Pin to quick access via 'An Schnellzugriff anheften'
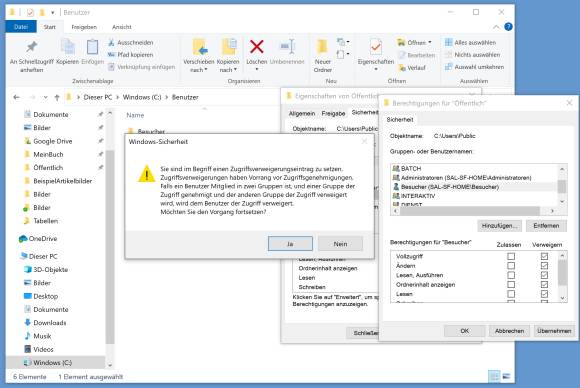 point(31,56)
